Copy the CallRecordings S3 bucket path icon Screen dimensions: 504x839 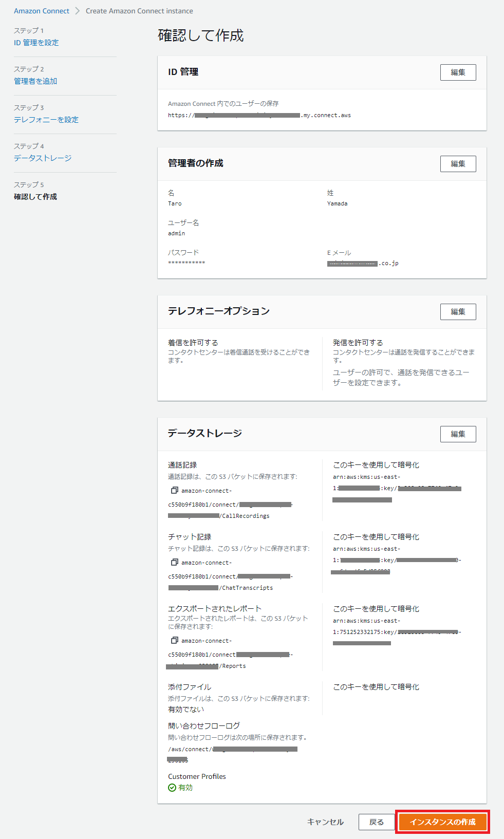(175, 490)
